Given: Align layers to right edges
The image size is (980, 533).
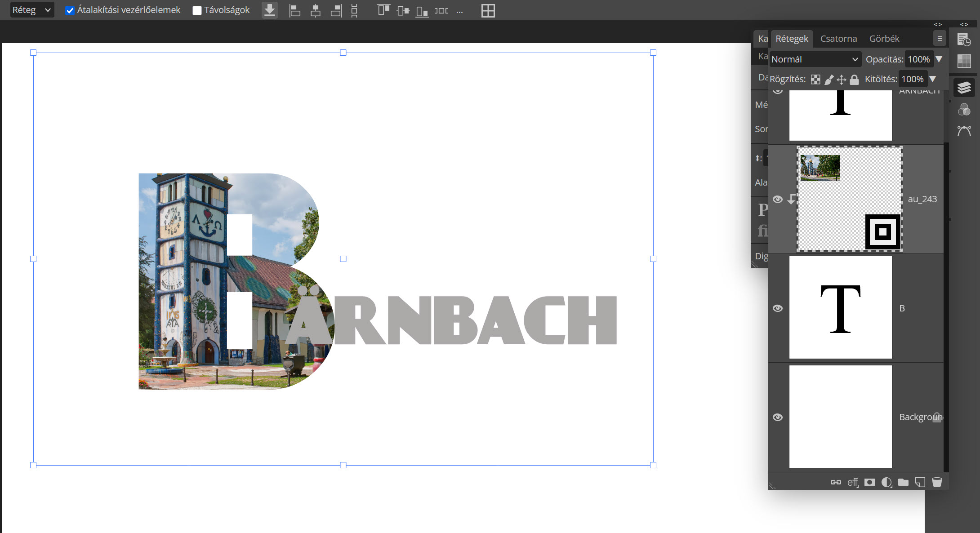Looking at the screenshot, I should point(336,10).
